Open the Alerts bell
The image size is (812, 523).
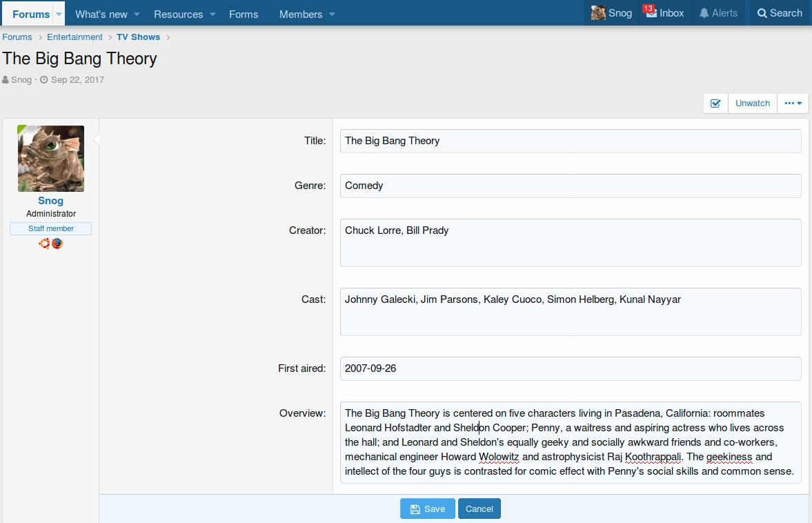(x=718, y=13)
